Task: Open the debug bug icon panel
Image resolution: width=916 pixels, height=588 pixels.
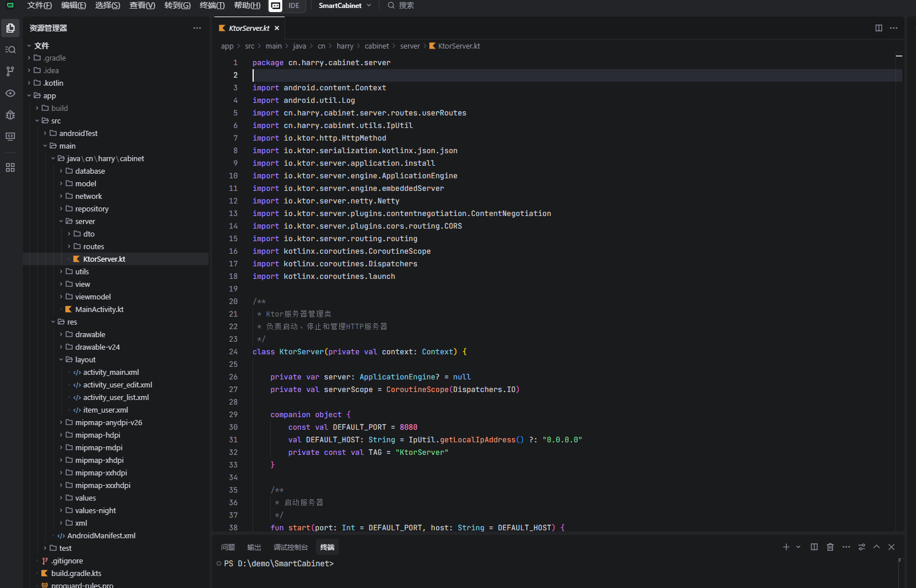Action: point(10,115)
